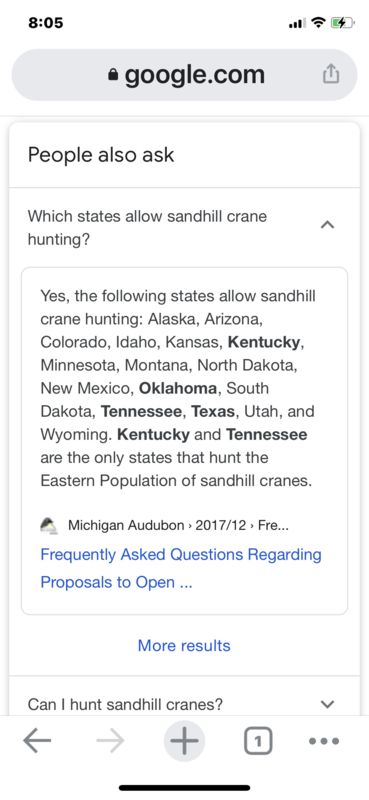The width and height of the screenshot is (369, 800).
Task: Tap the google.com address bar
Action: [x=184, y=75]
